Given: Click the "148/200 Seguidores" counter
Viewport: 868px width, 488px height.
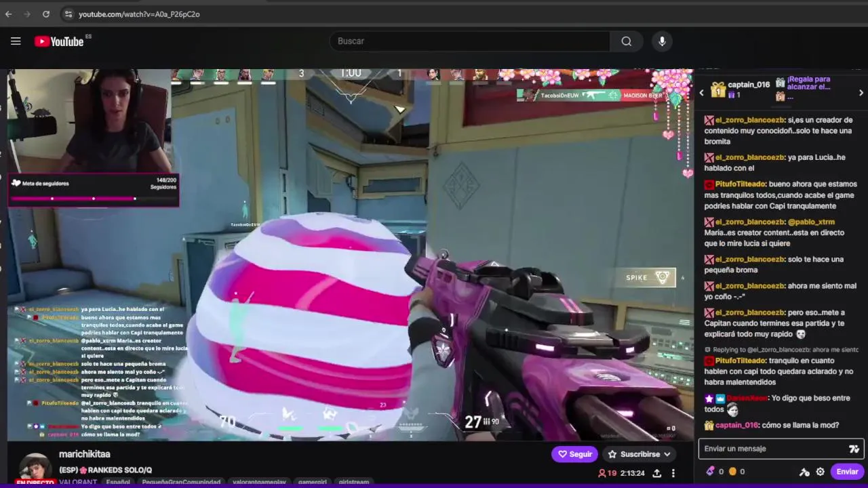Looking at the screenshot, I should (163, 183).
